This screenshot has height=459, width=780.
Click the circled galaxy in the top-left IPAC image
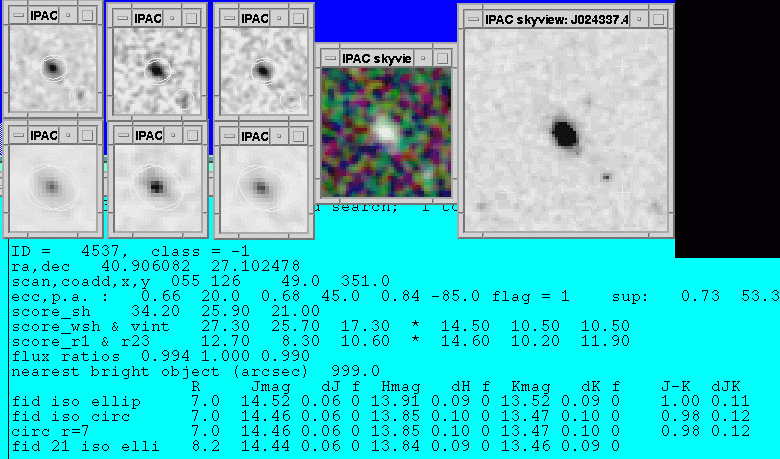coord(53,68)
